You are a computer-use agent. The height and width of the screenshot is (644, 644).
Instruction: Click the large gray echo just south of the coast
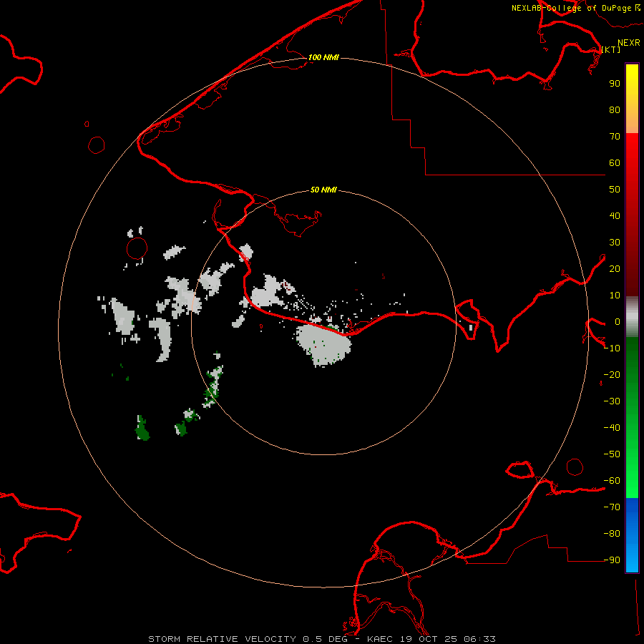click(323, 344)
